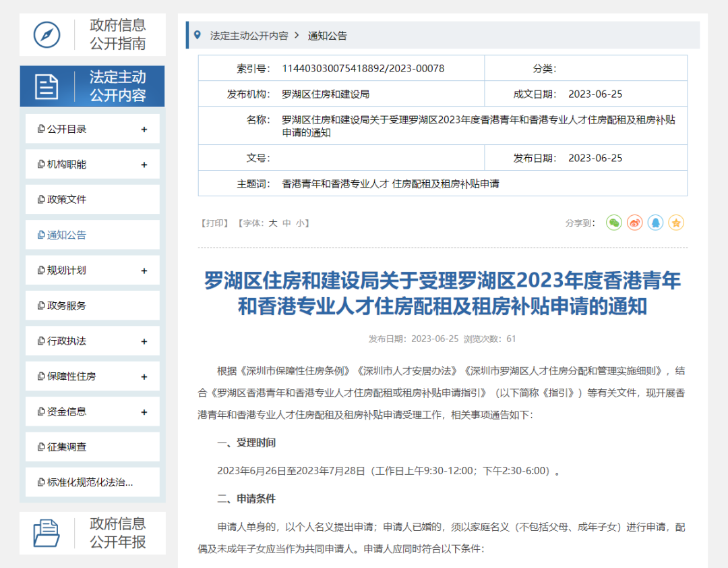Click the 2023年6月26日至2023年7月28日 line

point(389,471)
